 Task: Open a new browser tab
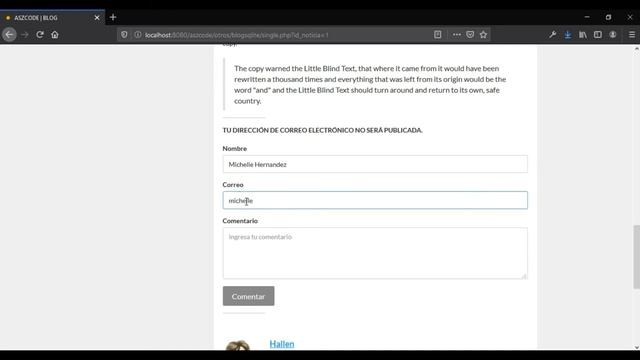click(113, 17)
